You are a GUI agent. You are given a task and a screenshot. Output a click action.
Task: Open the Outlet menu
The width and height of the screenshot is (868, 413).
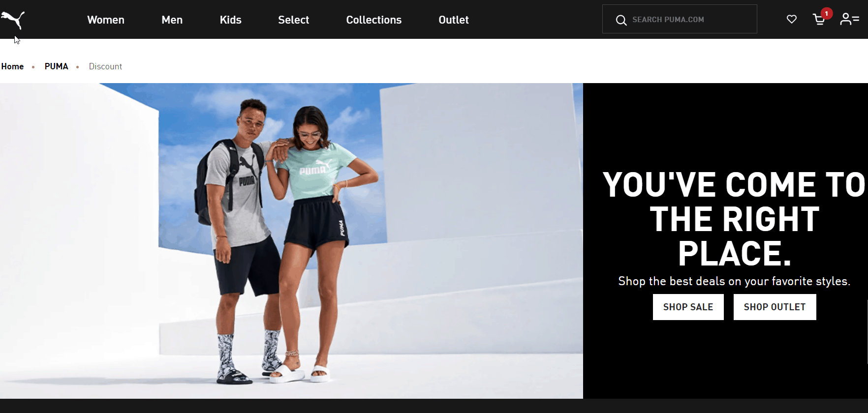[454, 20]
